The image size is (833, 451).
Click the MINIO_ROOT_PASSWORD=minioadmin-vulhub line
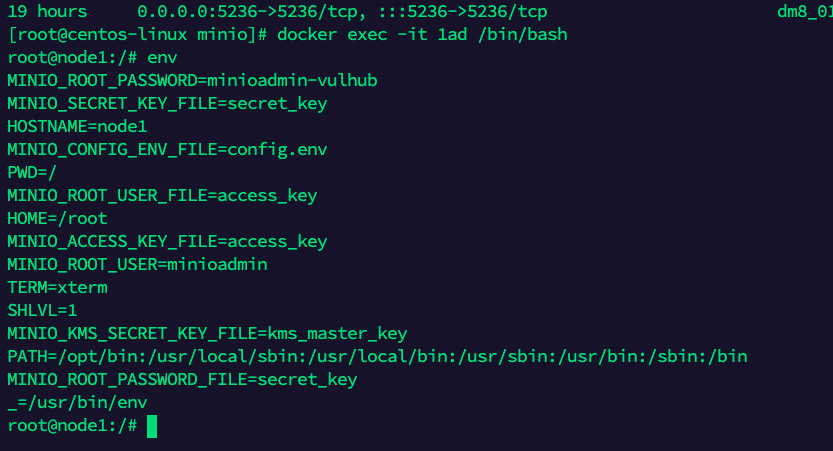(x=192, y=81)
